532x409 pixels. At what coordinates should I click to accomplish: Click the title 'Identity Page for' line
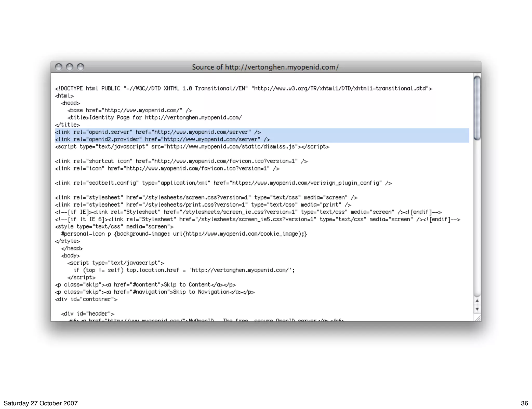pyautogui.click(x=155, y=118)
